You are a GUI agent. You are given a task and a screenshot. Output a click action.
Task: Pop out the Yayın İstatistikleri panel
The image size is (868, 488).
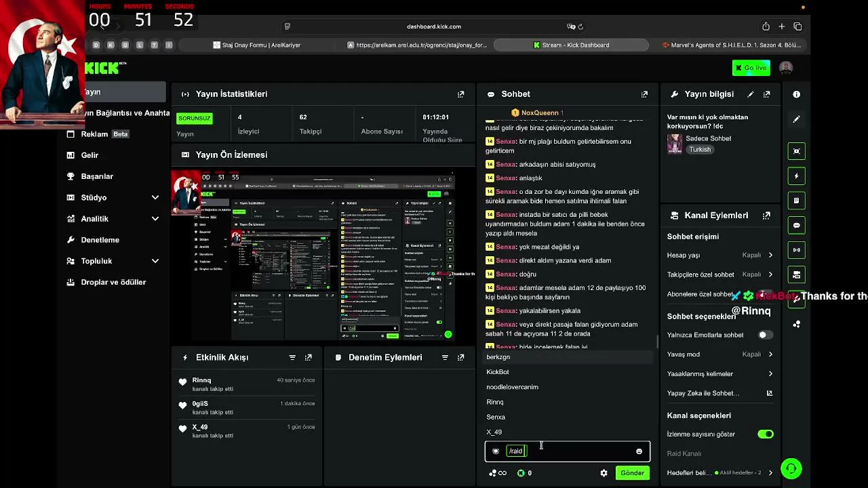click(x=461, y=94)
